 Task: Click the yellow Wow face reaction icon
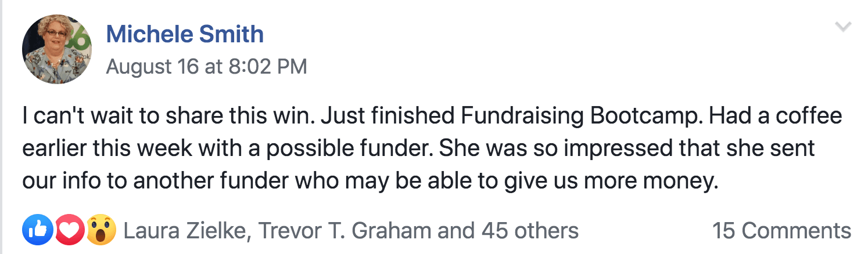click(101, 230)
